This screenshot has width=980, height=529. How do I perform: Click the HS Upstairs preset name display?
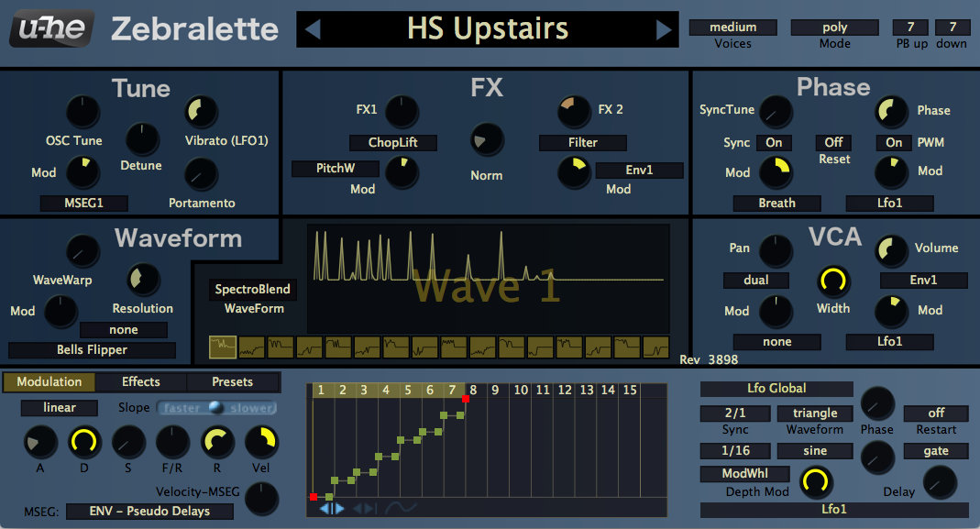pyautogui.click(x=488, y=28)
